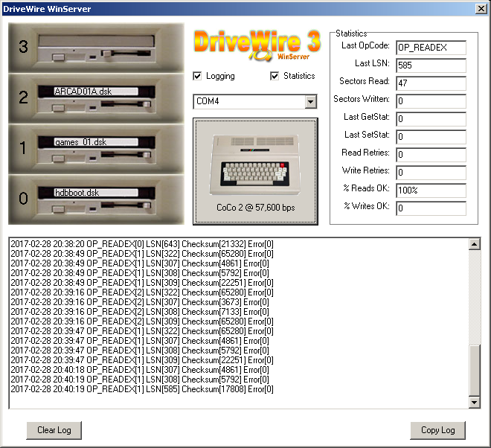Click the log scrollbar down arrow

coord(475,402)
